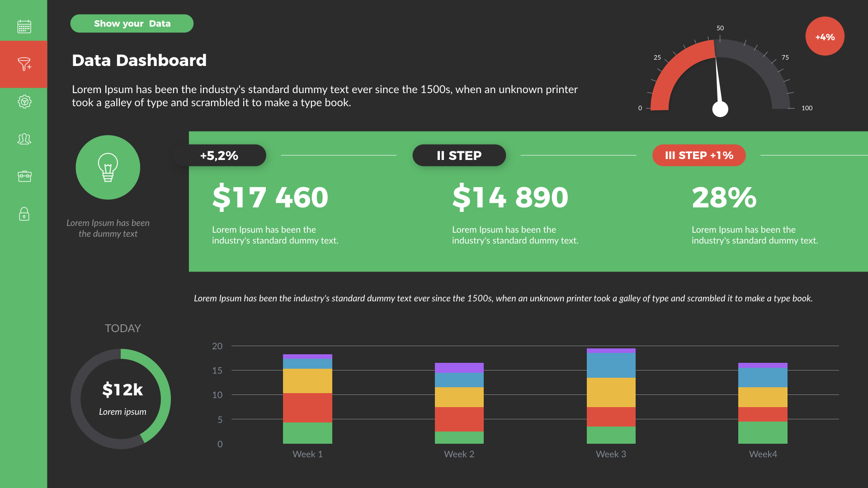Screen dimensions: 868x488
Task: Select the 'II STEP' tab
Action: click(459, 155)
